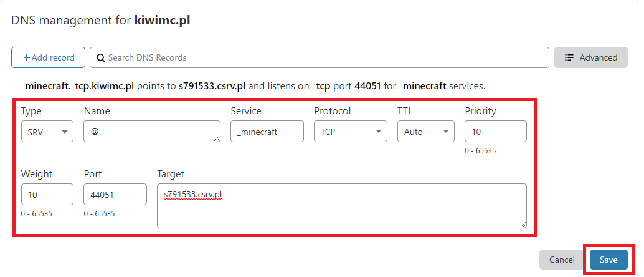Image resolution: width=644 pixels, height=277 pixels.
Task: Click the Priority input box
Action: point(495,132)
